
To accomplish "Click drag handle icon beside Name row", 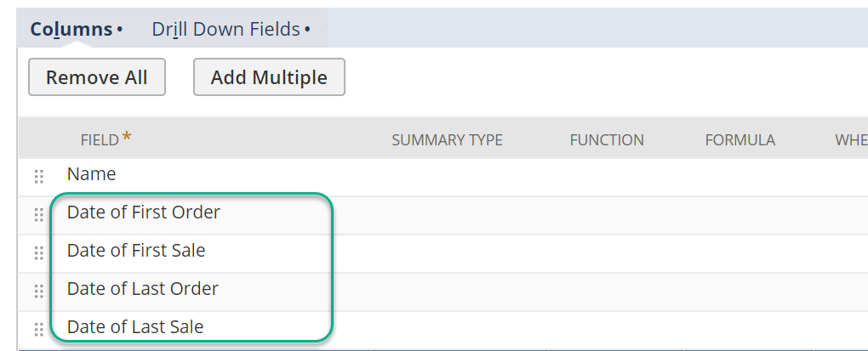I will [38, 177].
